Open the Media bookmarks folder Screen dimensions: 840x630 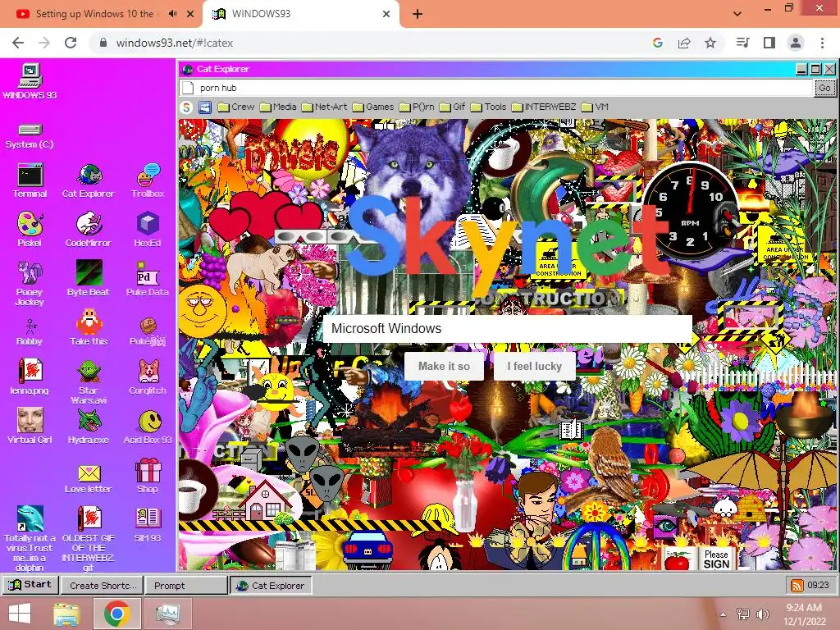point(278,107)
